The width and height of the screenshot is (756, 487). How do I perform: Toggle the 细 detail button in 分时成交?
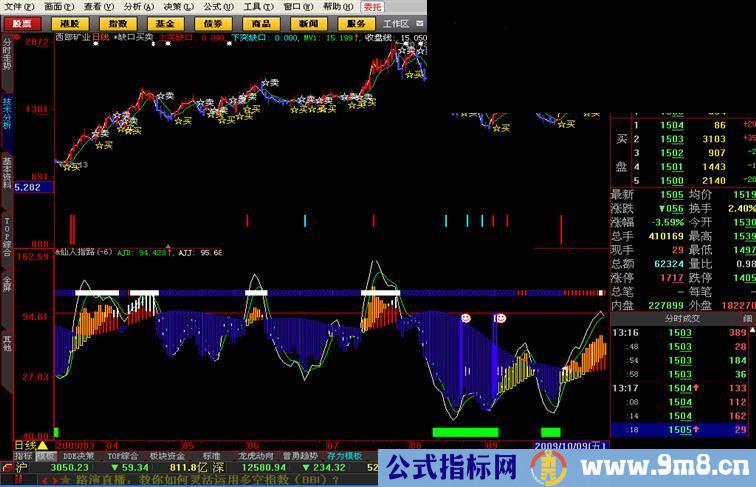[x=746, y=317]
